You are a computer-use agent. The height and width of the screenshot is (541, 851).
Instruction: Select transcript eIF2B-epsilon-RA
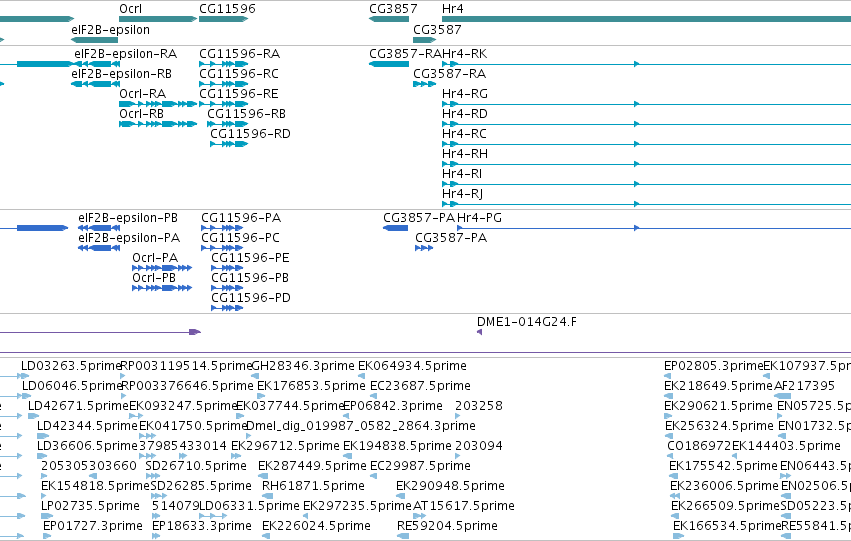pos(125,54)
